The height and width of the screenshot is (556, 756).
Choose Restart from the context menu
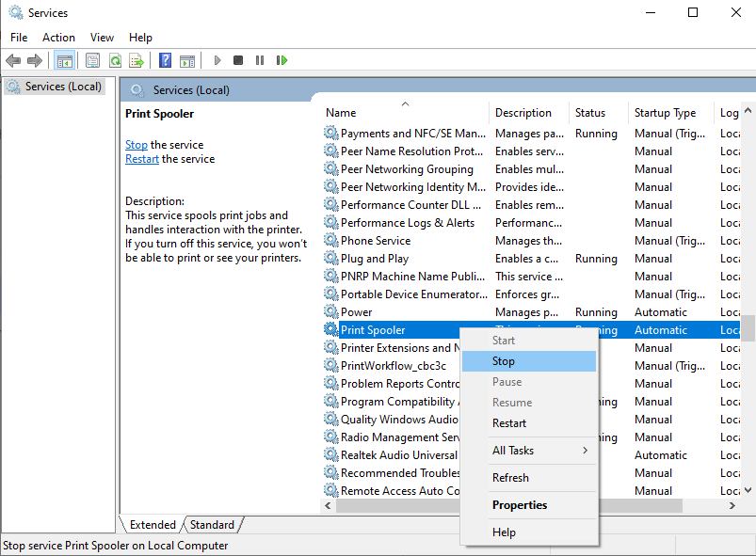tap(509, 423)
